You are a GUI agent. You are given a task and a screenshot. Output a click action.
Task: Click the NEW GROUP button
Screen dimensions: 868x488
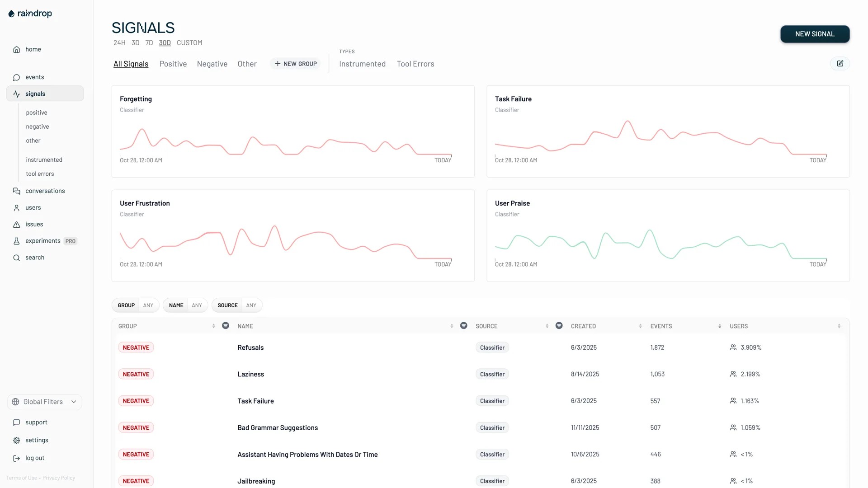[296, 64]
